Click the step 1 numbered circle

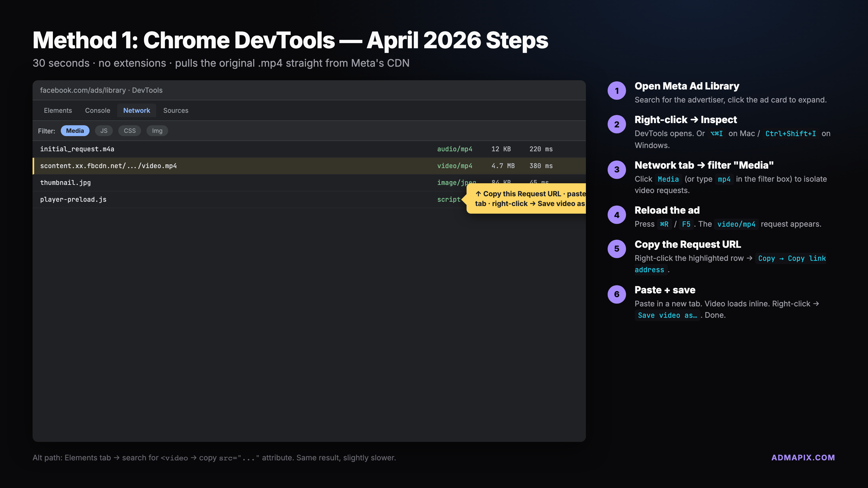617,91
